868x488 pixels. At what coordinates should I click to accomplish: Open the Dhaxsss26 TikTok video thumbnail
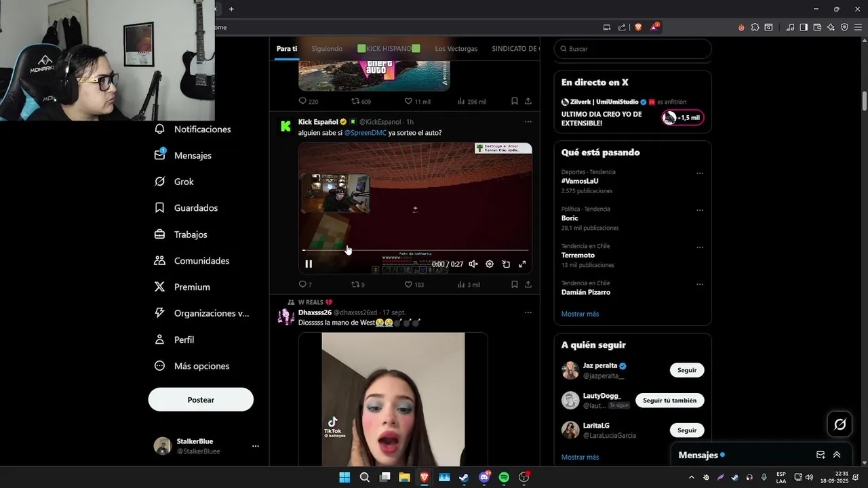[x=393, y=399]
